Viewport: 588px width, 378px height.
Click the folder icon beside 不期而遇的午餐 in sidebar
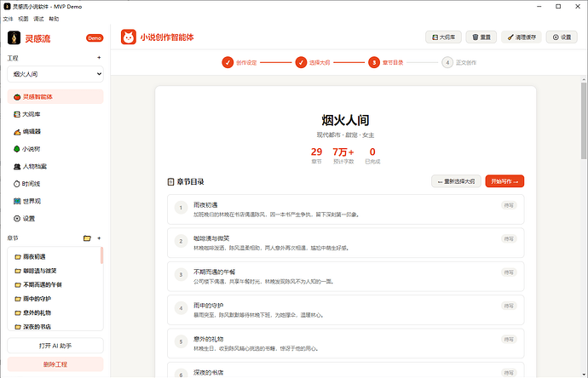tap(18, 285)
